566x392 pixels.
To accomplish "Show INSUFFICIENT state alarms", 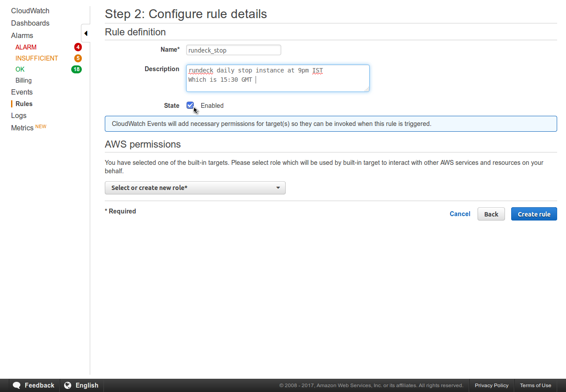I will [37, 58].
